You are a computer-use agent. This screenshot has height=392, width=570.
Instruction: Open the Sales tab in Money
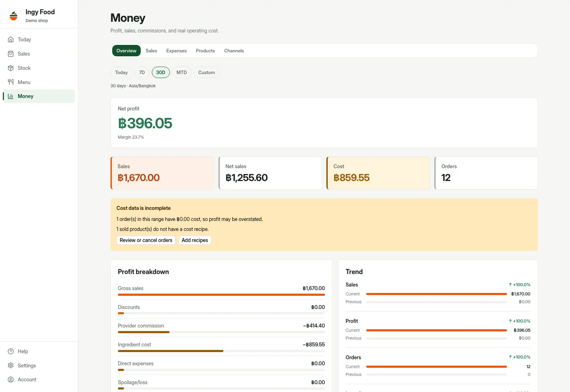click(151, 51)
